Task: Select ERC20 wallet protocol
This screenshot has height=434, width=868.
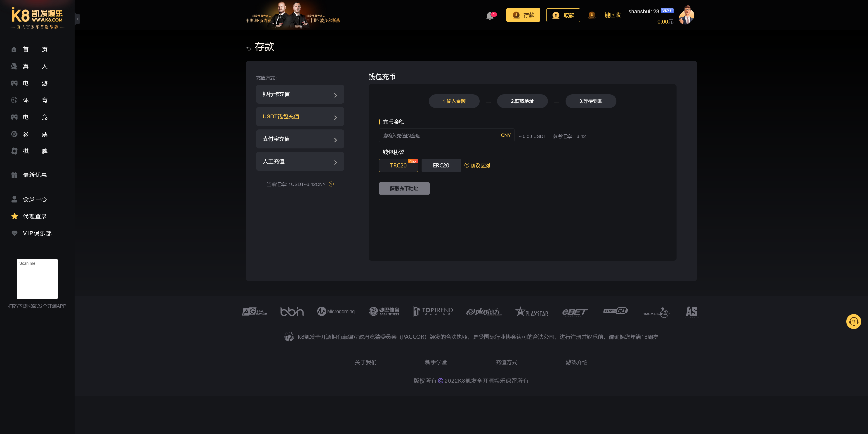Action: click(441, 166)
